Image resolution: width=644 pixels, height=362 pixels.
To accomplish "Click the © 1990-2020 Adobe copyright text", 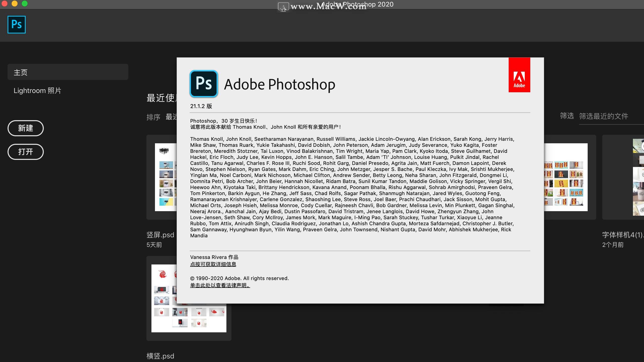I will pos(239,278).
